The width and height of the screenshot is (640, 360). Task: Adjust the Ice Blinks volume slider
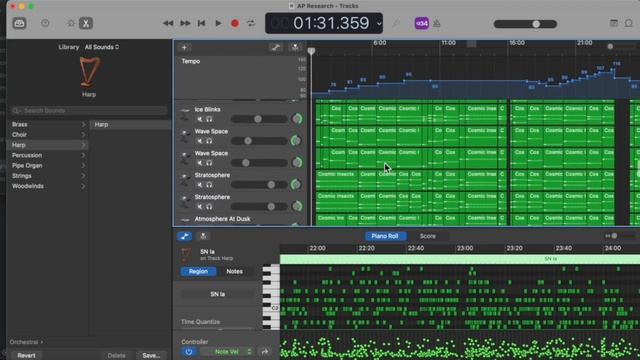[x=259, y=119]
